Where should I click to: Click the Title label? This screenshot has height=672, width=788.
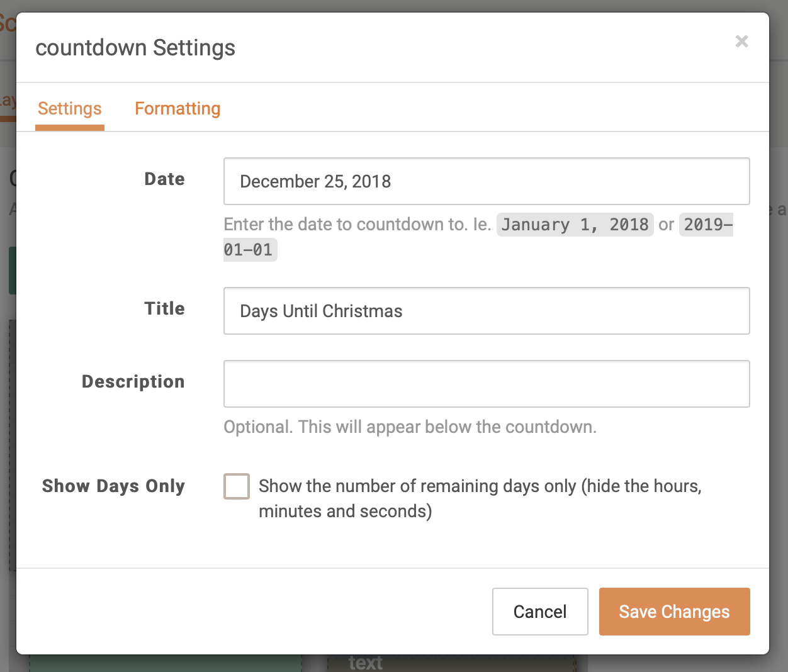164,308
